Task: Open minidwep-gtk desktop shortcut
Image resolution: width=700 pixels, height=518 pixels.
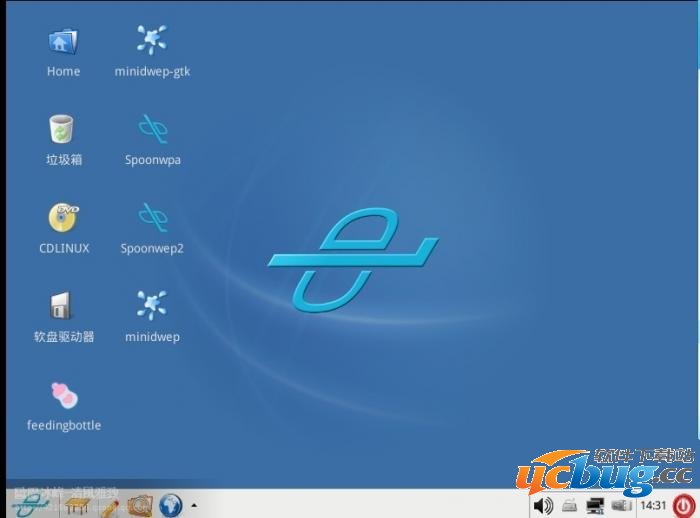Action: pos(152,41)
